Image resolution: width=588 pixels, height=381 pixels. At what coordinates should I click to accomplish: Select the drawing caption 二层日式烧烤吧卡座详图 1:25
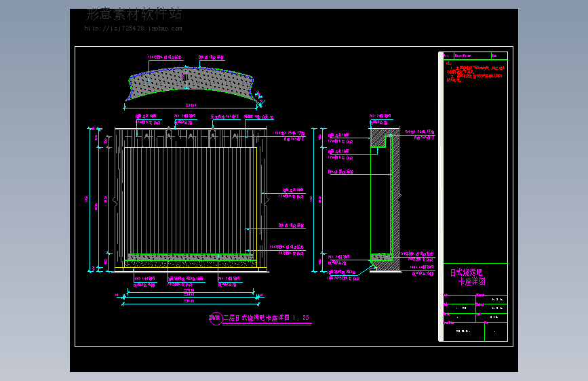coord(267,318)
